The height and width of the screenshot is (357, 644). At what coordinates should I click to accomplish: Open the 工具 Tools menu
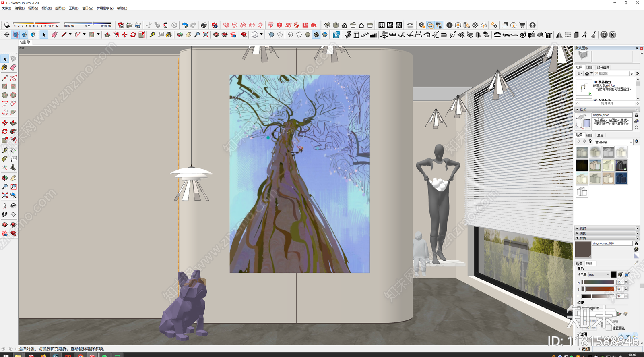(x=74, y=8)
